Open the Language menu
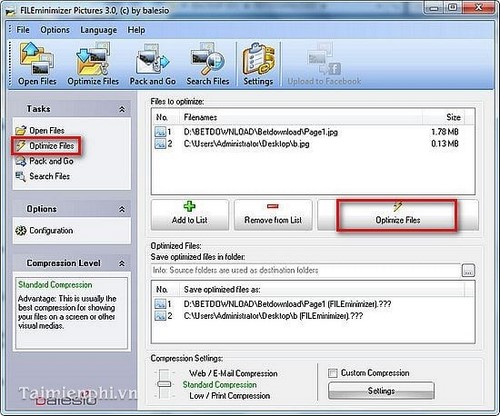 pyautogui.click(x=99, y=30)
